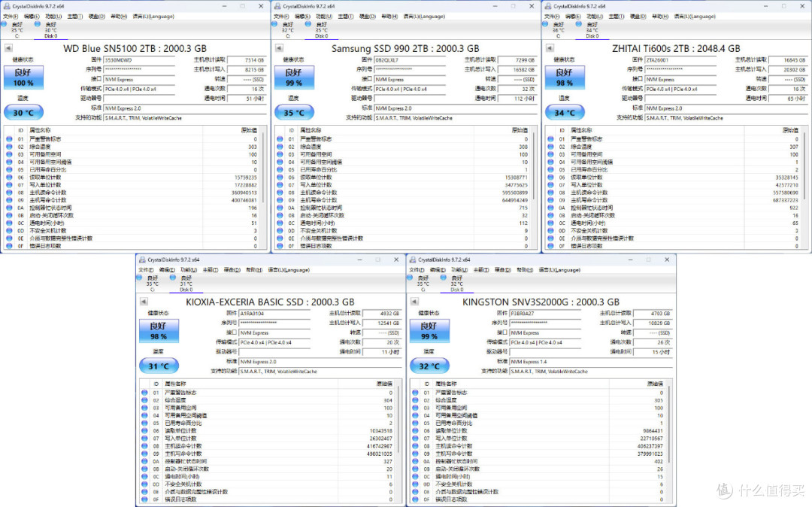Screen dimensions: 812x507
Task: Click the arrow icon next to KIOXIA-EXCERIA BASIC title
Action: tap(144, 302)
